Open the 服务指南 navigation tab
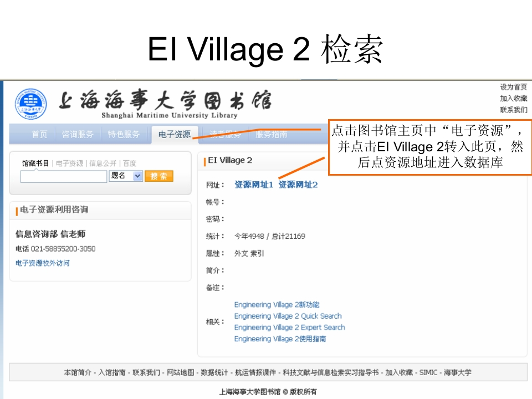 (271, 134)
